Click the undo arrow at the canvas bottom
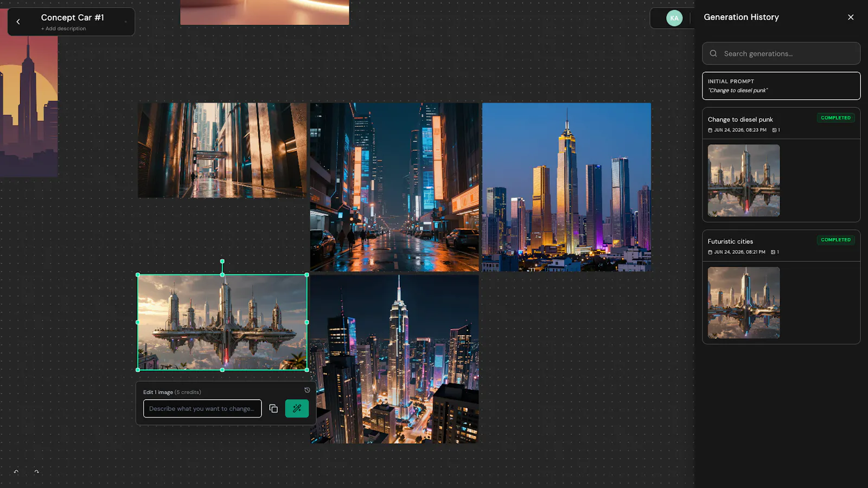Image resolution: width=868 pixels, height=488 pixels. coord(16,472)
